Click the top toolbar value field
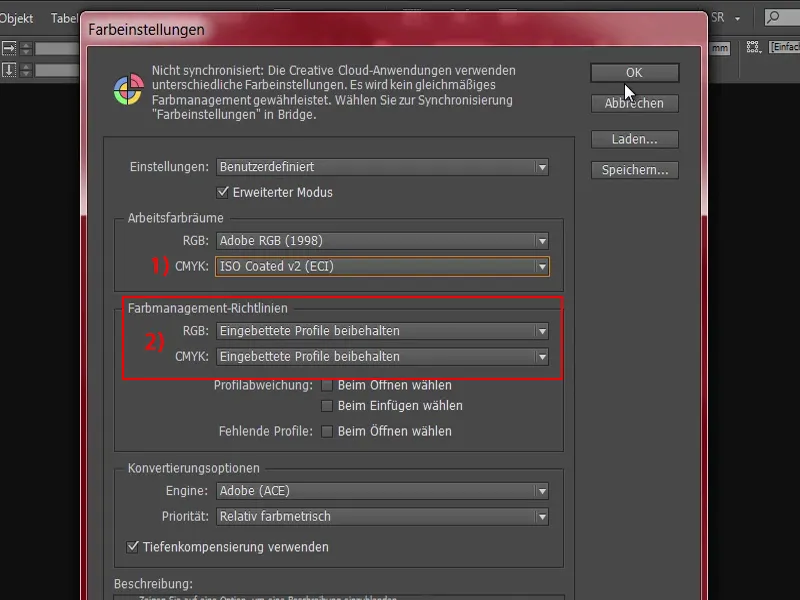This screenshot has height=600, width=800. (57, 48)
